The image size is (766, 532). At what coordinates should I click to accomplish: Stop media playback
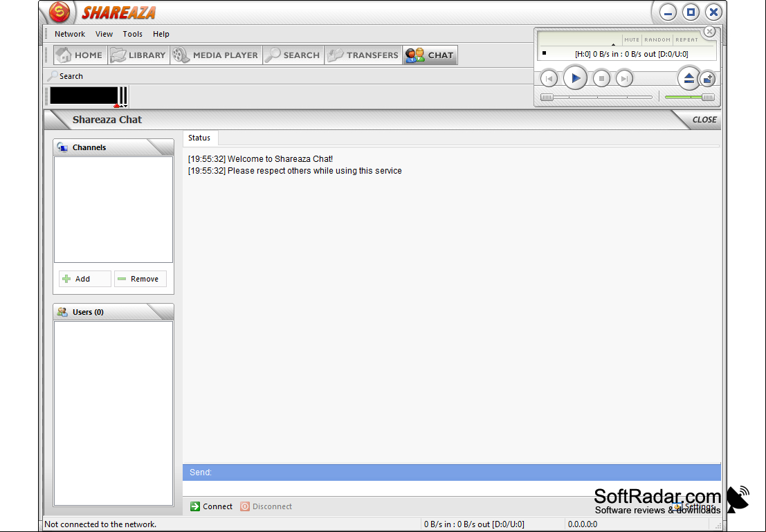pos(601,78)
